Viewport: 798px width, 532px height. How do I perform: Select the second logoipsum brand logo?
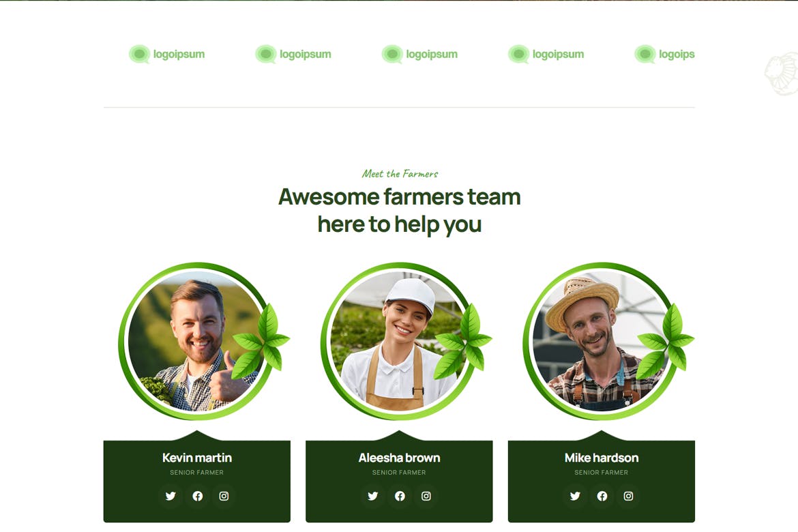293,54
